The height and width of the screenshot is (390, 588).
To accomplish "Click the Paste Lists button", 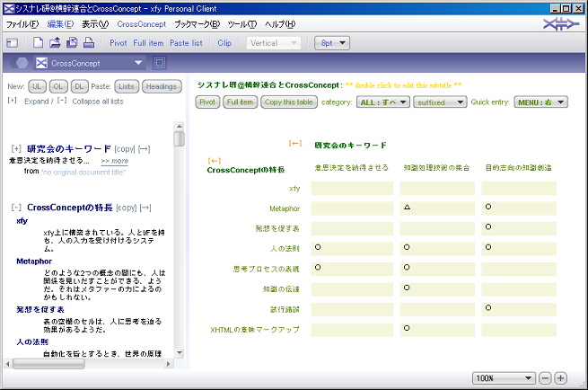I will pyautogui.click(x=127, y=86).
